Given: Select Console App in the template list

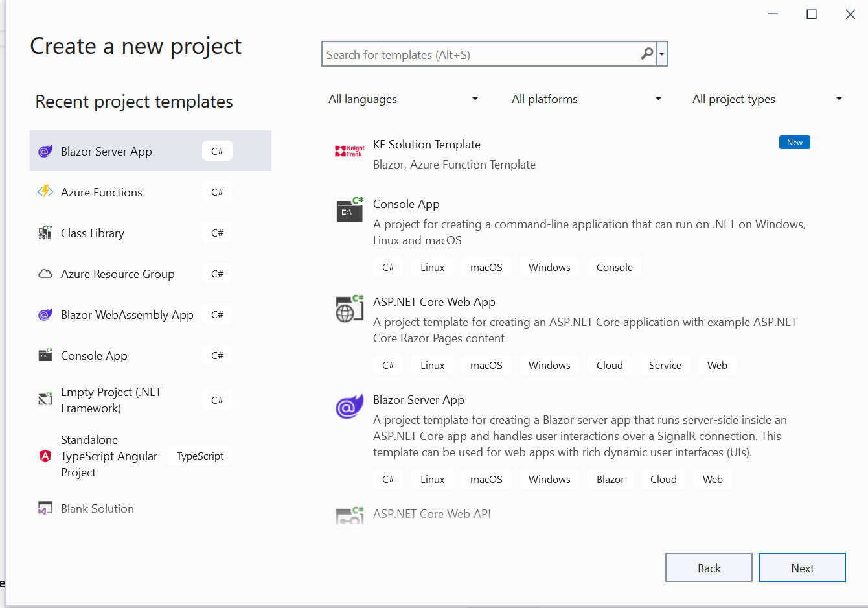Looking at the screenshot, I should tap(406, 204).
